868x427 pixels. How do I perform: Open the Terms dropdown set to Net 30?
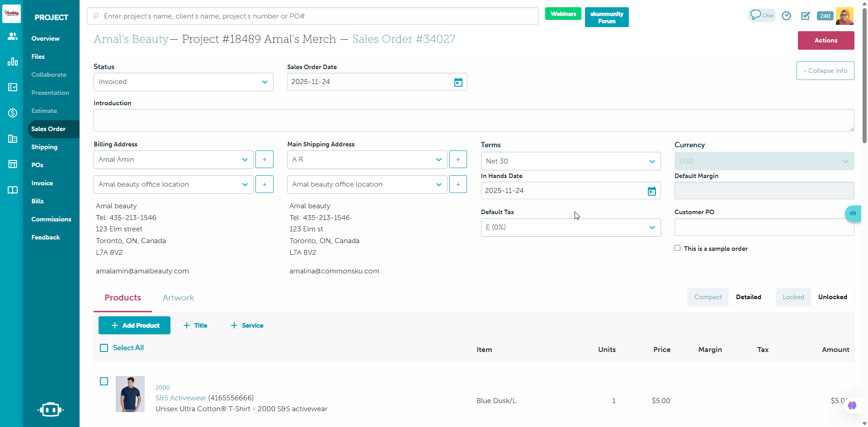click(x=570, y=161)
